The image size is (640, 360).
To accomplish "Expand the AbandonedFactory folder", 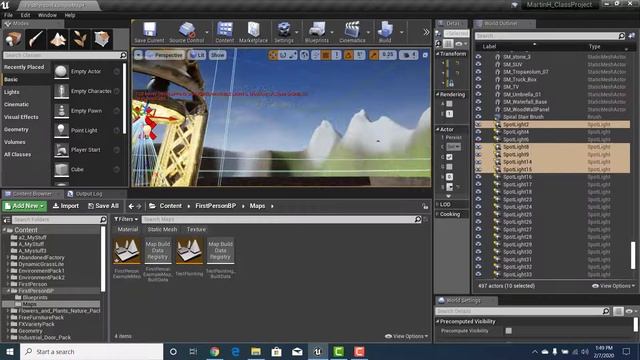I will tap(8, 258).
